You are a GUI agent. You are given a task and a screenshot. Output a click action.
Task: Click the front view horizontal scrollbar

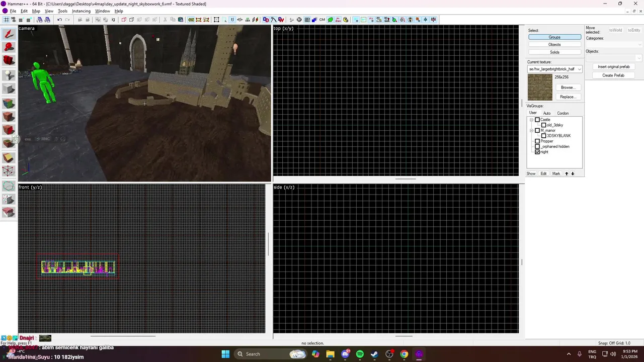pyautogui.click(x=123, y=336)
